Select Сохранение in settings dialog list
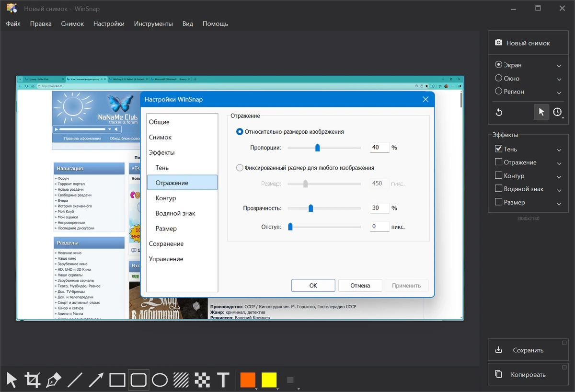This screenshot has height=392, width=575. (x=182, y=243)
